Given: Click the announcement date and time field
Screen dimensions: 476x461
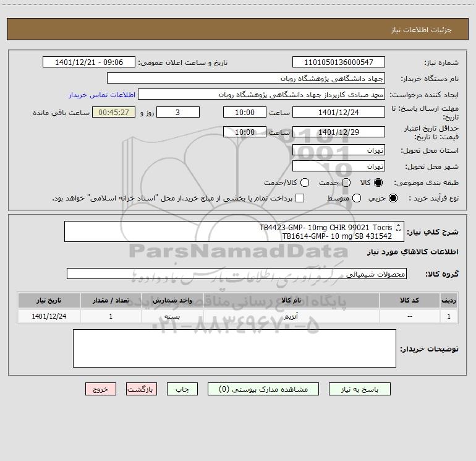Looking at the screenshot, I should 89,62.
